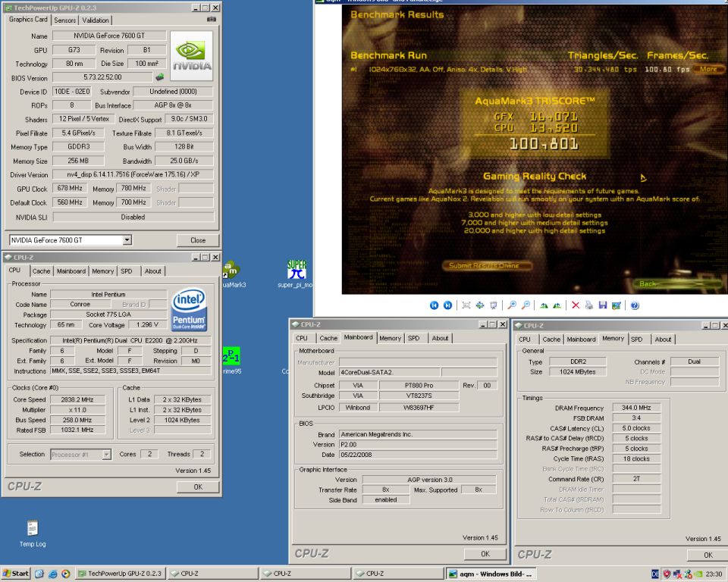Open the GeForce 7600 GT card selector dropdown

127,240
